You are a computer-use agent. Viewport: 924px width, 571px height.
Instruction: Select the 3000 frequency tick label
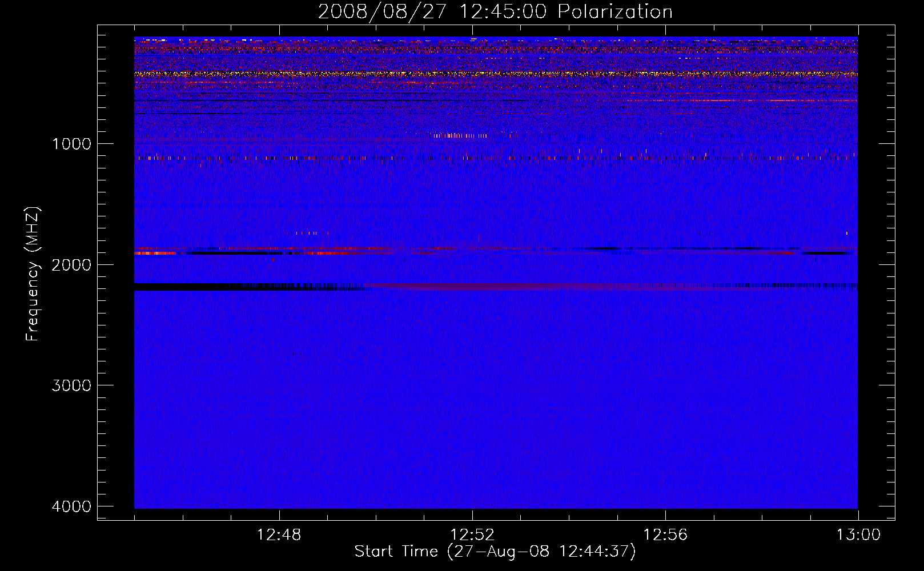(71, 385)
